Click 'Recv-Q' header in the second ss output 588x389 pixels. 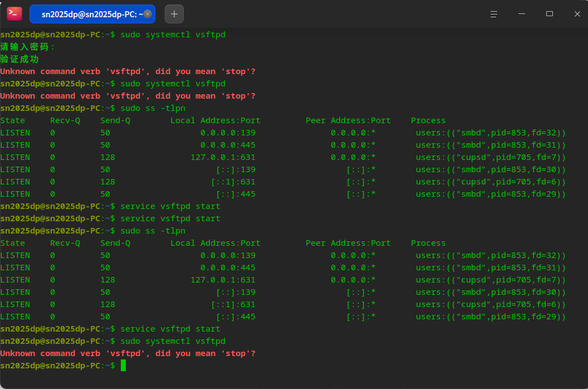click(65, 243)
